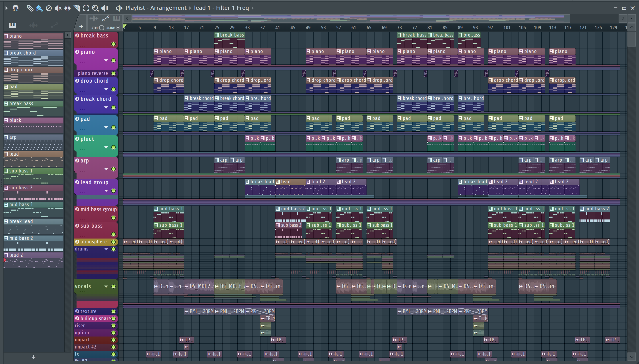The width and height of the screenshot is (639, 364).
Task: Show automation clips in the picker panel
Action: 54,25
